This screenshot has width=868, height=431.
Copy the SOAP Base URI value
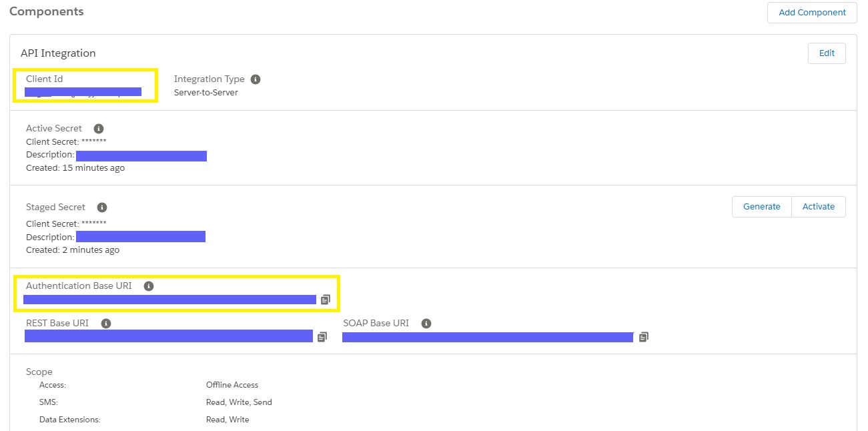click(644, 337)
